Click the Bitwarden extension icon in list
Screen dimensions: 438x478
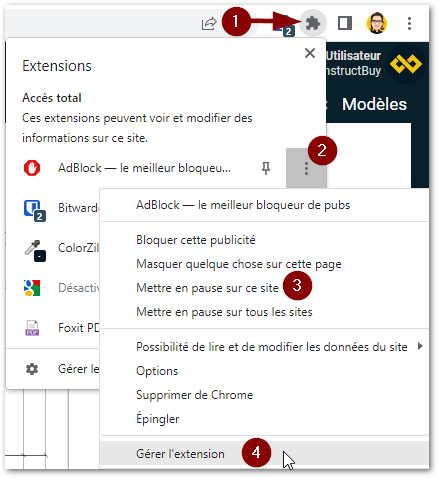pos(34,210)
